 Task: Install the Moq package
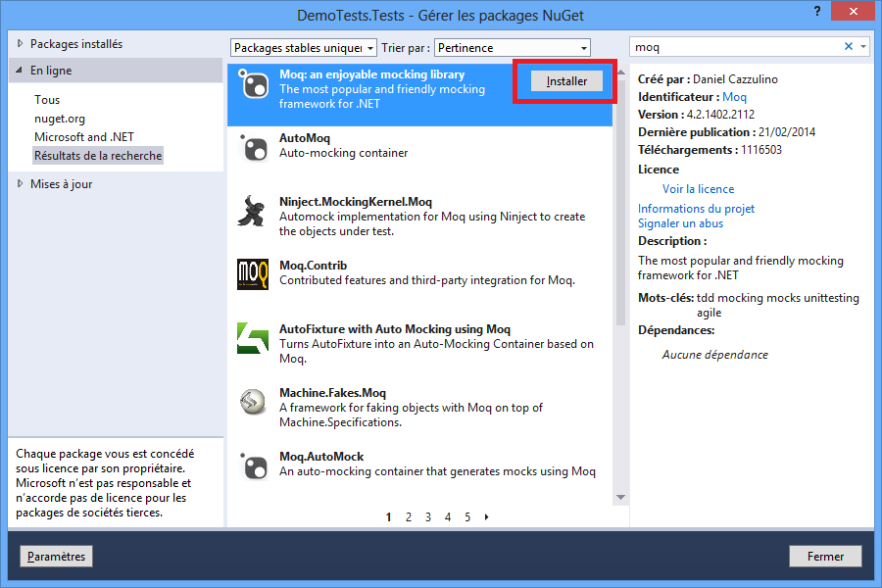click(x=566, y=81)
